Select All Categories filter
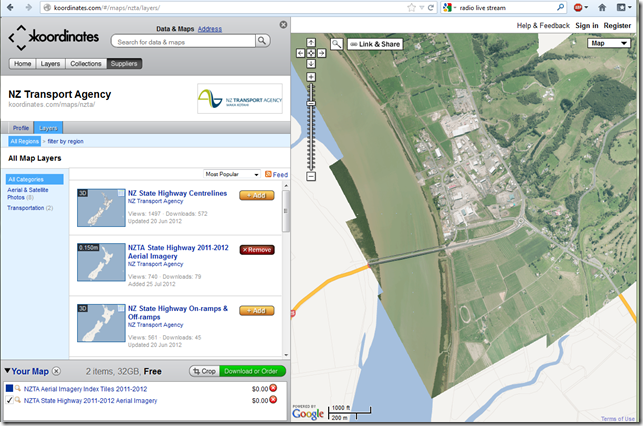 point(35,179)
